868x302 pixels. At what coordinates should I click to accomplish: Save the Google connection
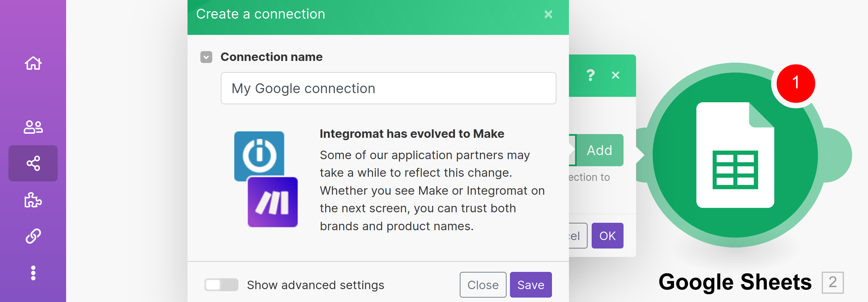(x=531, y=285)
